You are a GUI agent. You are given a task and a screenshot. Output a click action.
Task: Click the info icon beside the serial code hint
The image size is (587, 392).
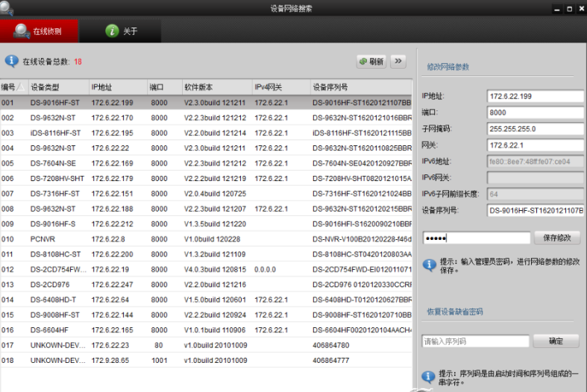pyautogui.click(x=429, y=377)
